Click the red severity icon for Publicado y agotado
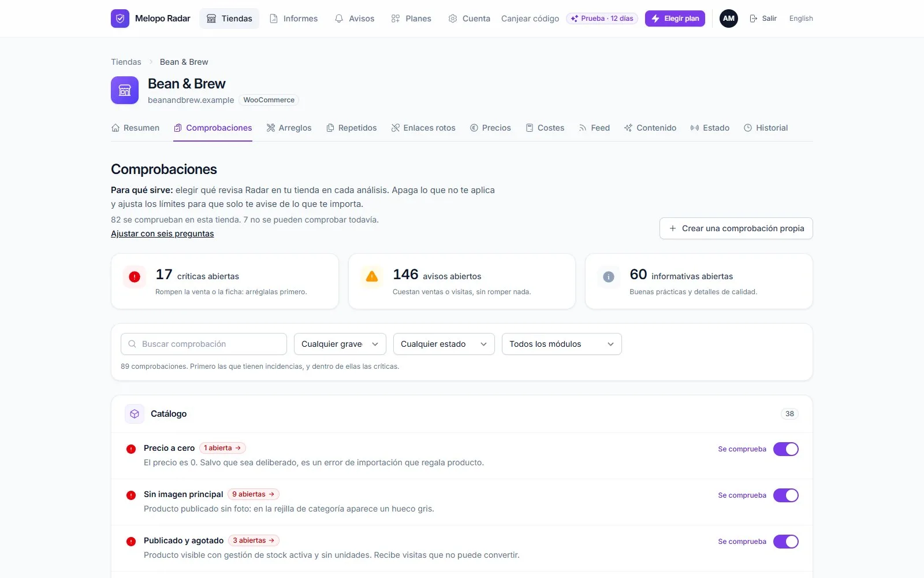This screenshot has width=924, height=578. tap(131, 542)
